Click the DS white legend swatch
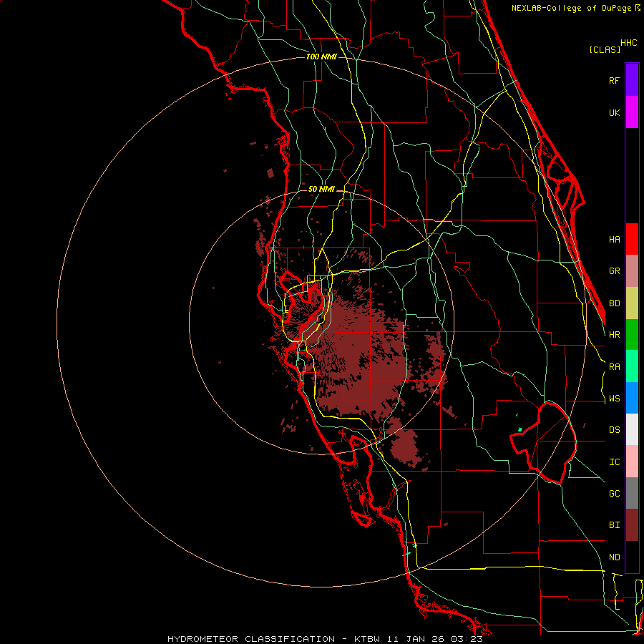This screenshot has width=644, height=644. [632, 429]
